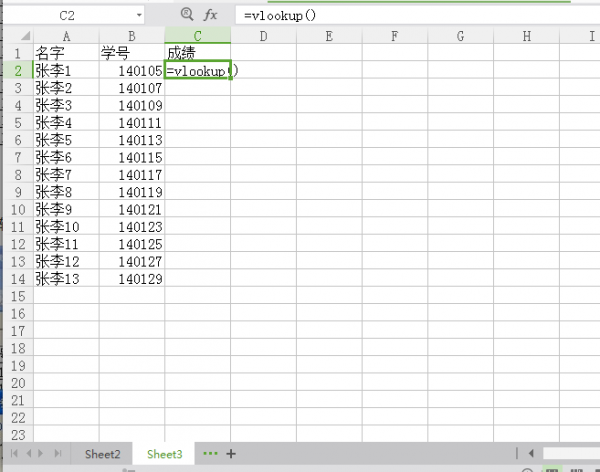Select the 成绩 header cell in column C
Screen dimensions: 600x472
197,54
